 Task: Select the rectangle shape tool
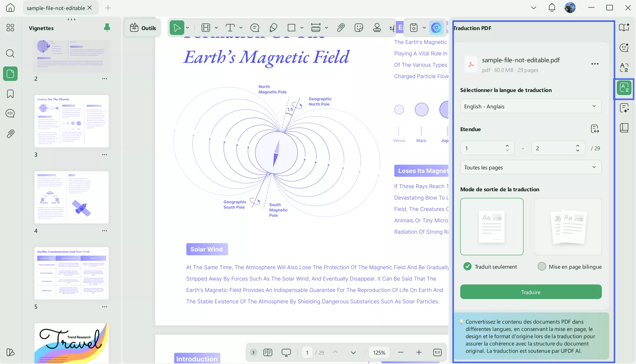(x=291, y=28)
